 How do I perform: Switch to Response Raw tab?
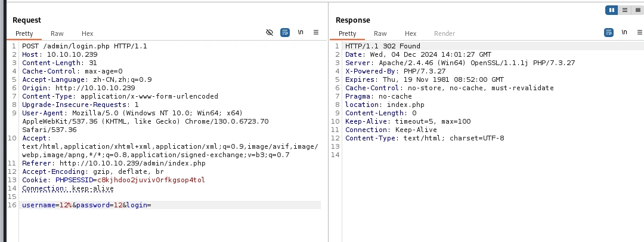(x=380, y=33)
